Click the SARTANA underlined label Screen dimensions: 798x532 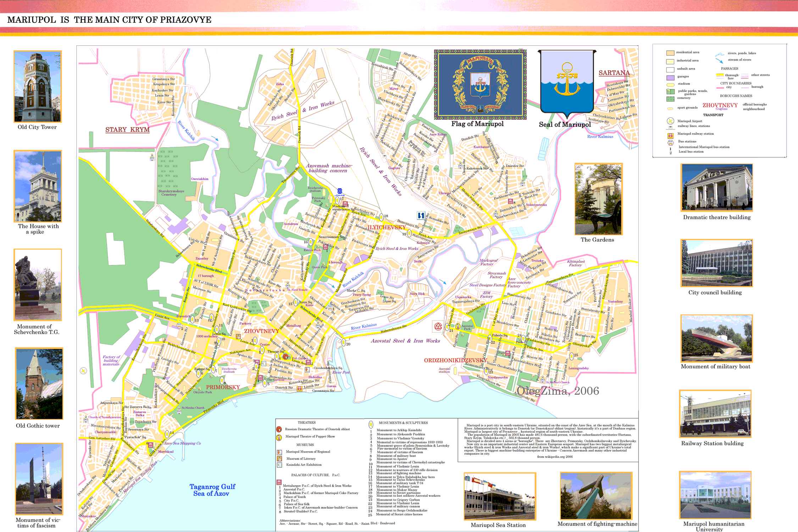click(614, 73)
